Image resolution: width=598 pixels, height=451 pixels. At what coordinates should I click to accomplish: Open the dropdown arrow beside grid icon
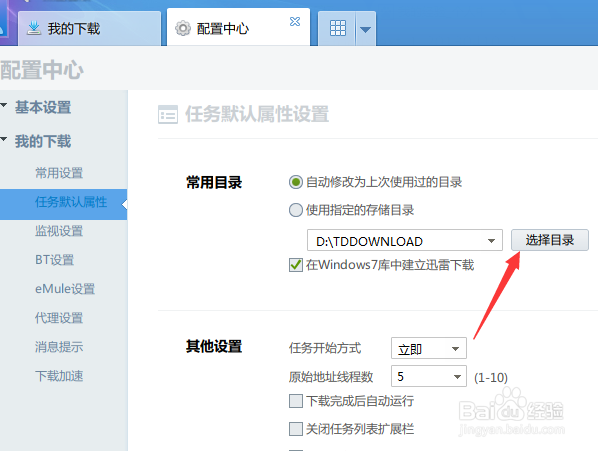[366, 29]
